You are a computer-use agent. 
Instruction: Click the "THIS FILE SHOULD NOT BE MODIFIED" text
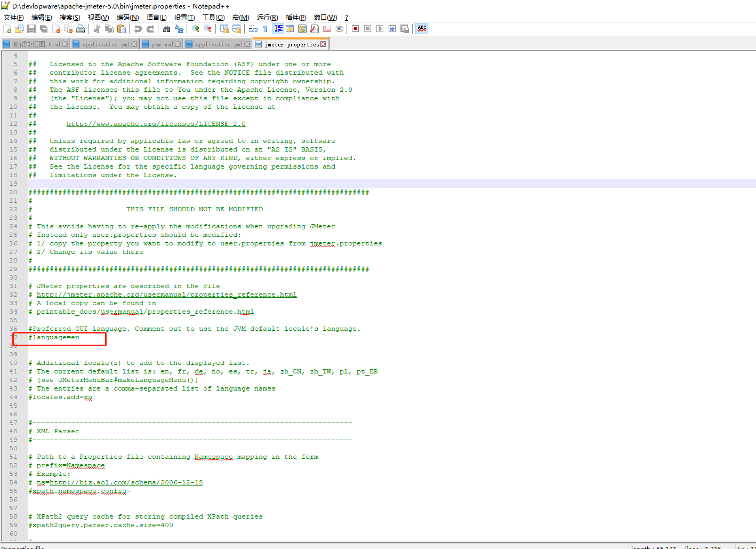[195, 209]
